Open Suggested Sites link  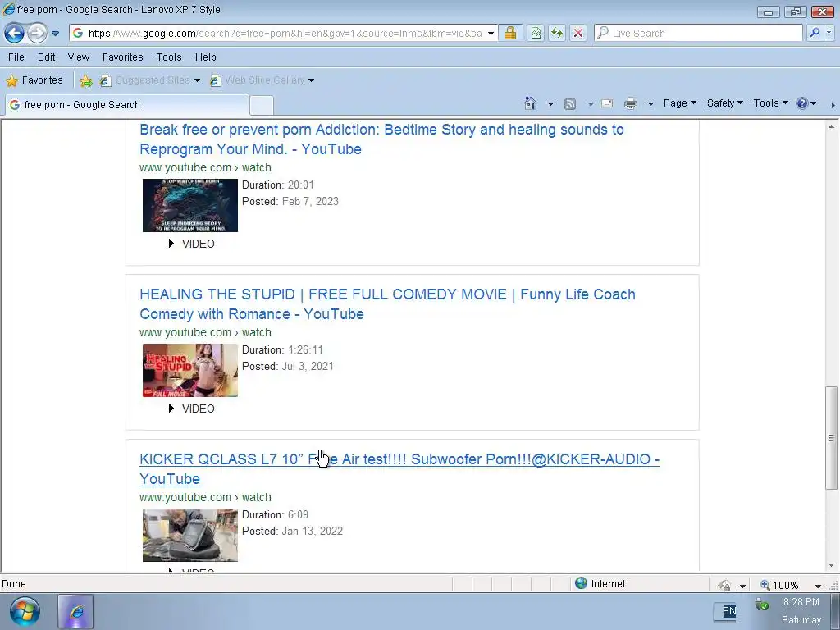[x=150, y=80]
